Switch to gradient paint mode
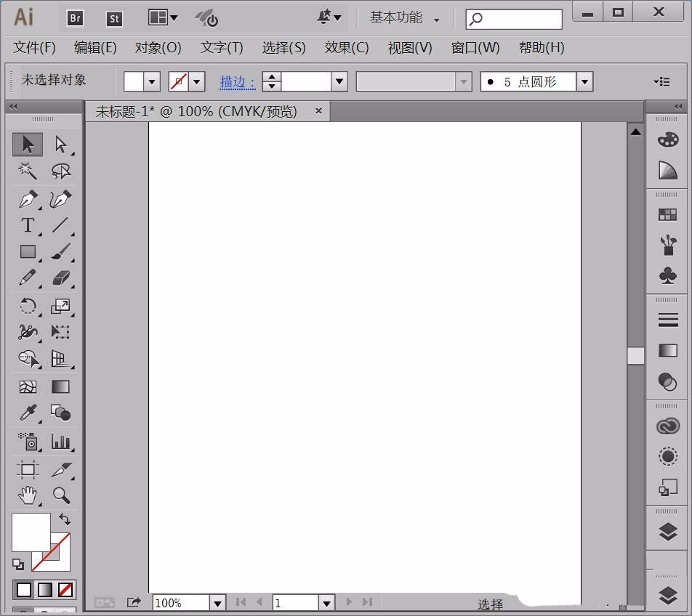 [45, 589]
